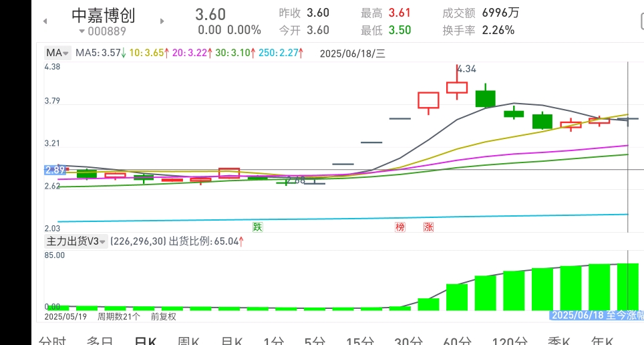Click the current price 3.60

(x=210, y=15)
